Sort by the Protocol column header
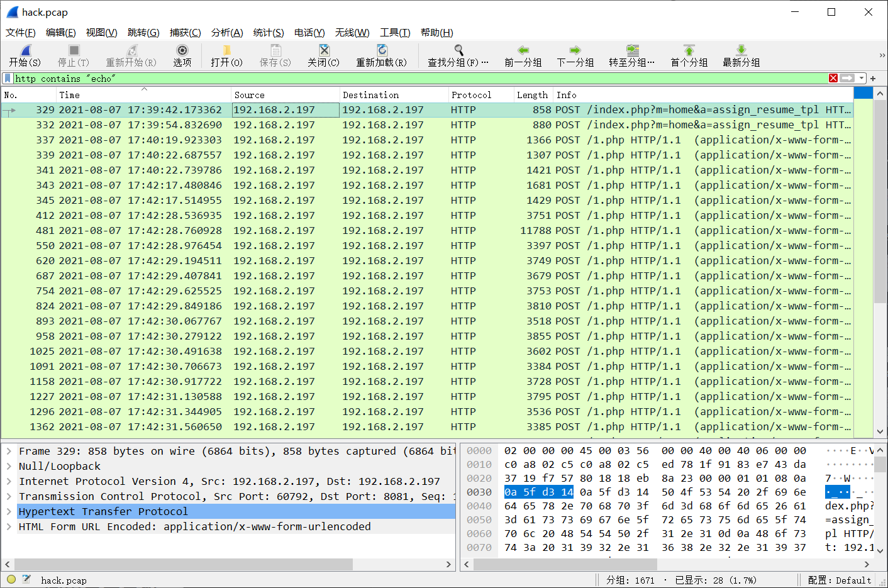Screen dimensions: 888x588 480,95
